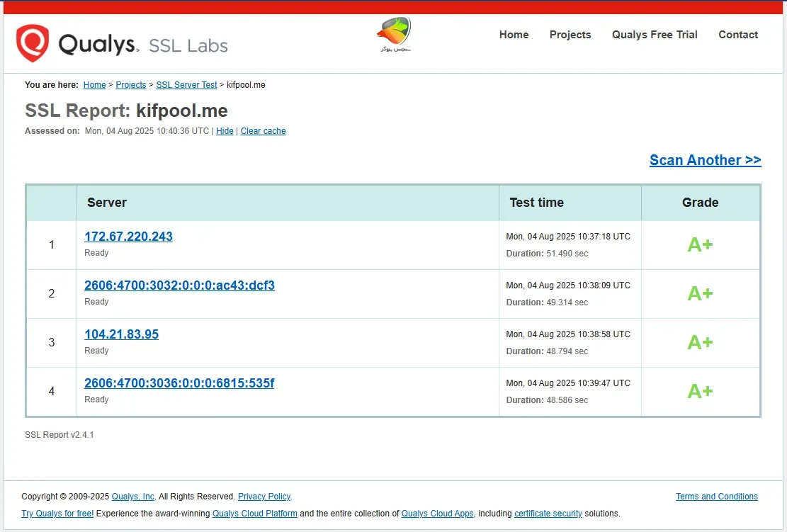The width and height of the screenshot is (787, 532).
Task: Click the colorful dog logo image
Action: [x=395, y=33]
